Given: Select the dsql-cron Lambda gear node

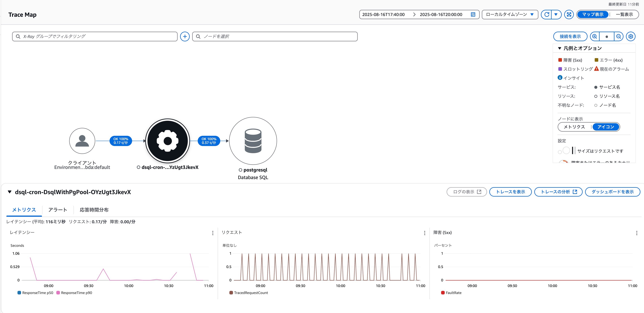Looking at the screenshot, I should click(167, 141).
